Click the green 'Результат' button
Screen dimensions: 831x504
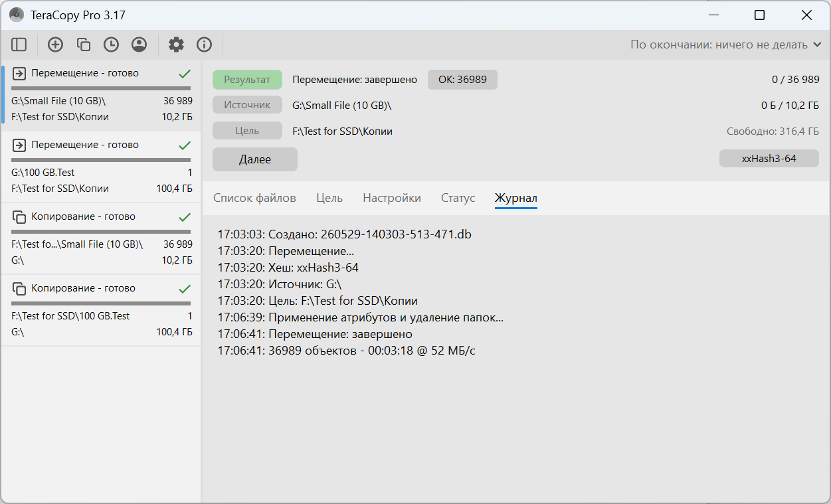(x=247, y=80)
